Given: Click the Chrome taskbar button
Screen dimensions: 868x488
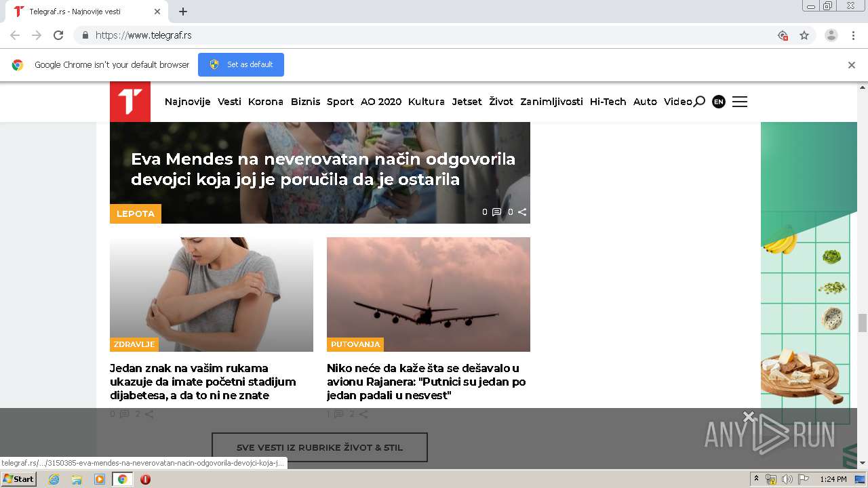Looking at the screenshot, I should (122, 479).
